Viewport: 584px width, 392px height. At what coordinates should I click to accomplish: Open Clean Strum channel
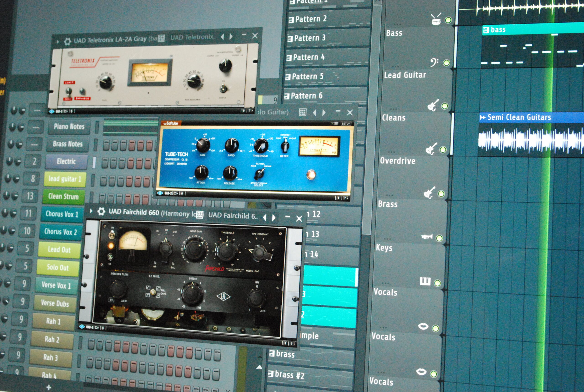[x=63, y=196]
